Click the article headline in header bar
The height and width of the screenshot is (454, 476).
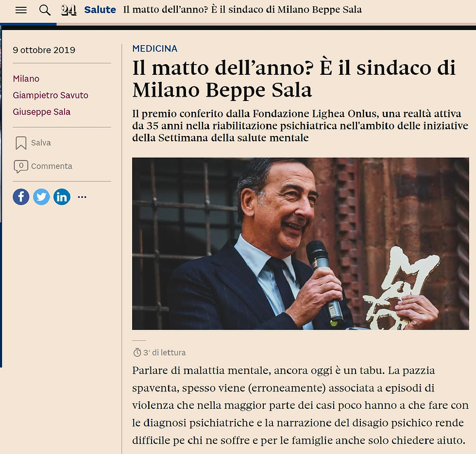242,10
